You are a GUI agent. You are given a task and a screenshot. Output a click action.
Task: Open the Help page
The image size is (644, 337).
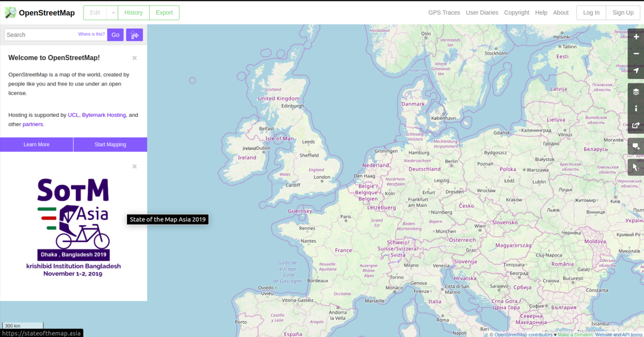pyautogui.click(x=541, y=13)
